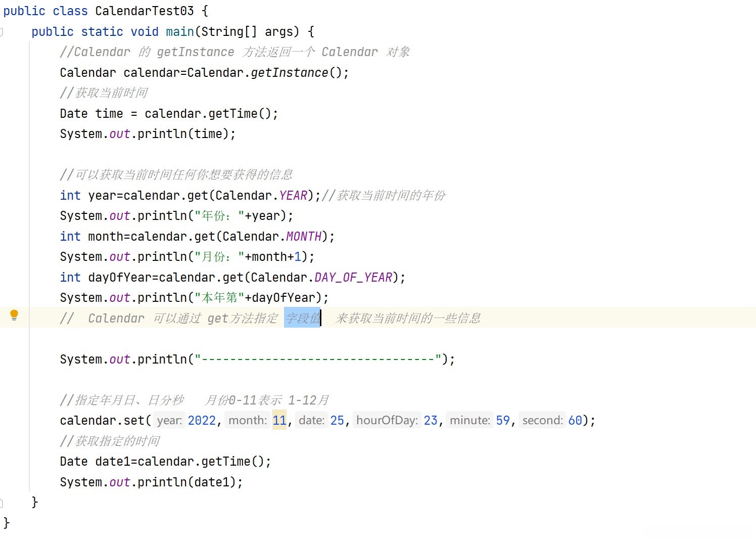Click variable 'time' in the Date declaration
756x541 pixels.
(109, 114)
